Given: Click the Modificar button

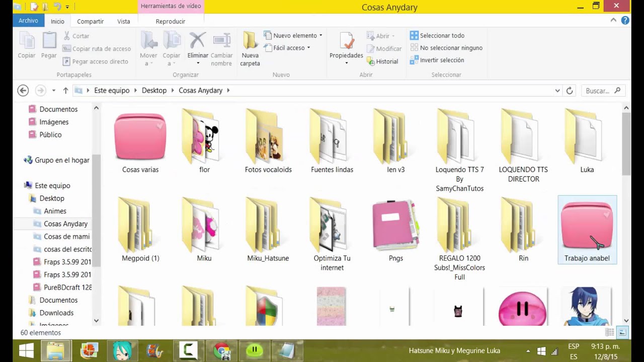Looking at the screenshot, I should pyautogui.click(x=384, y=49).
